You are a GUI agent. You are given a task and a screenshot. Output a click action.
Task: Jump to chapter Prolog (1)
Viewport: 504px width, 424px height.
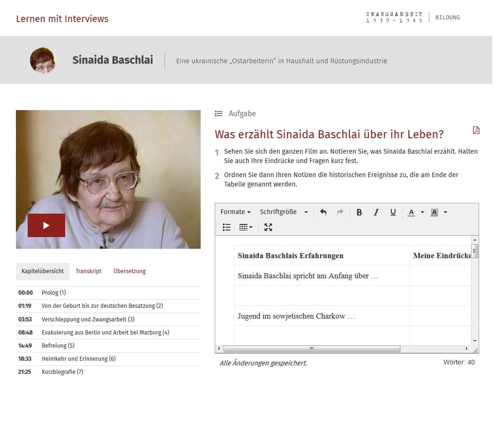point(108,293)
